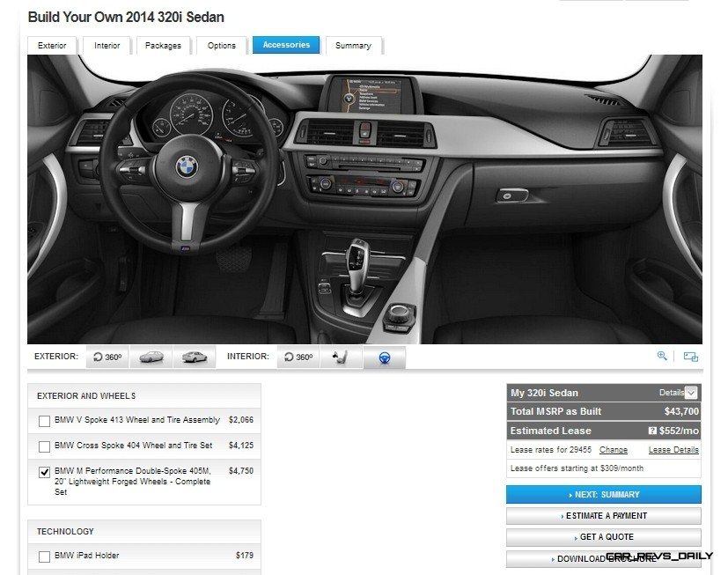
Task: Click the $552/mo estimated lease value
Action: [x=679, y=431]
